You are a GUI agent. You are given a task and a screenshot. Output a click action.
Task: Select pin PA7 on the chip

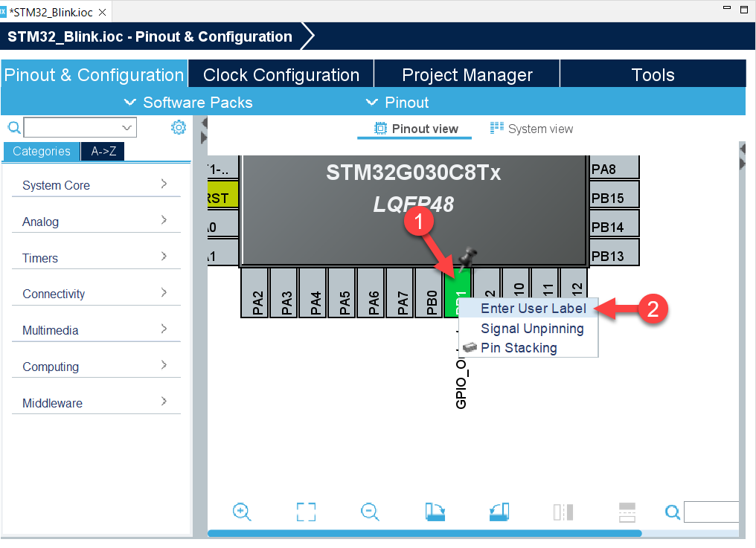click(x=400, y=293)
